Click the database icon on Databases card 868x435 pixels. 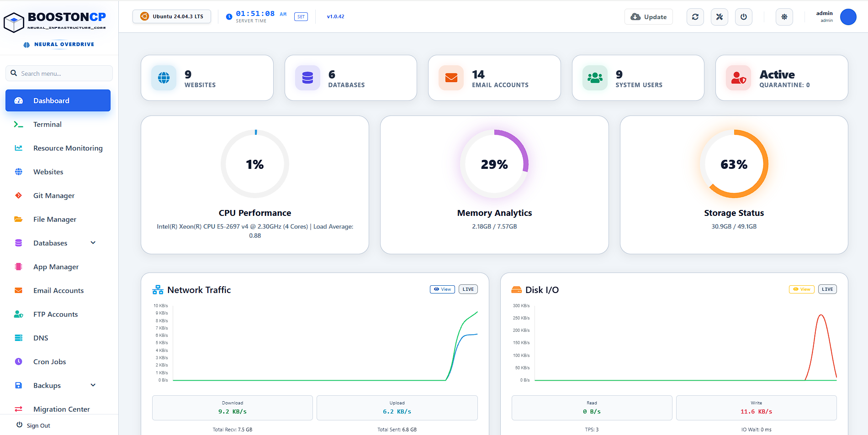pos(308,78)
